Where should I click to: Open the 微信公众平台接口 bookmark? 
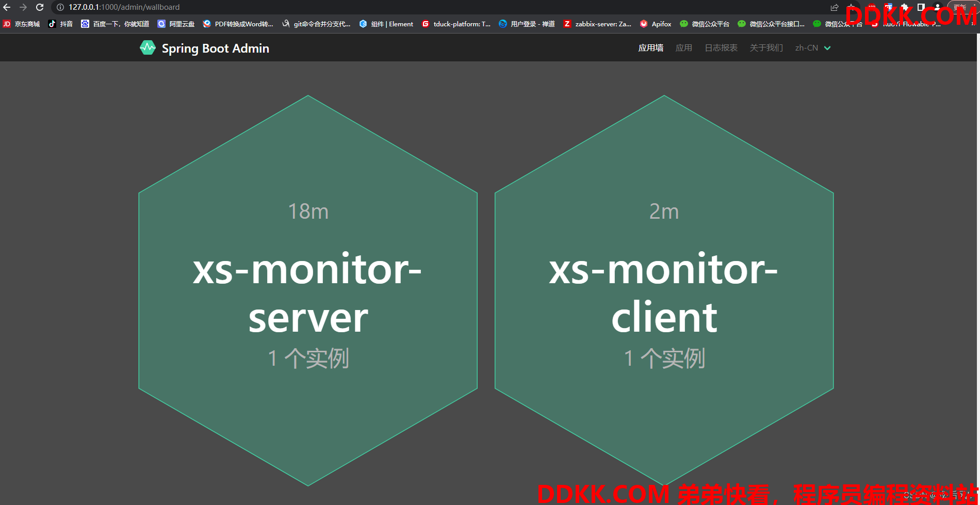tap(771, 24)
